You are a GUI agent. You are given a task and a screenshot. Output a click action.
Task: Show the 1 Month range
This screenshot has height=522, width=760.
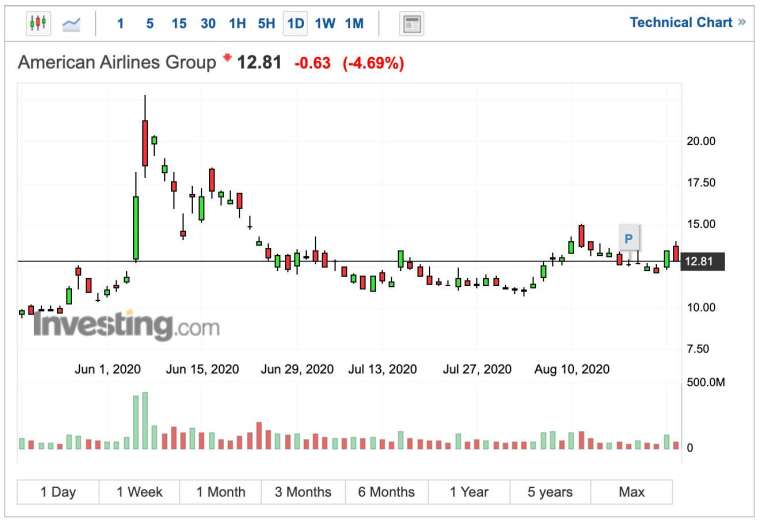pos(221,492)
